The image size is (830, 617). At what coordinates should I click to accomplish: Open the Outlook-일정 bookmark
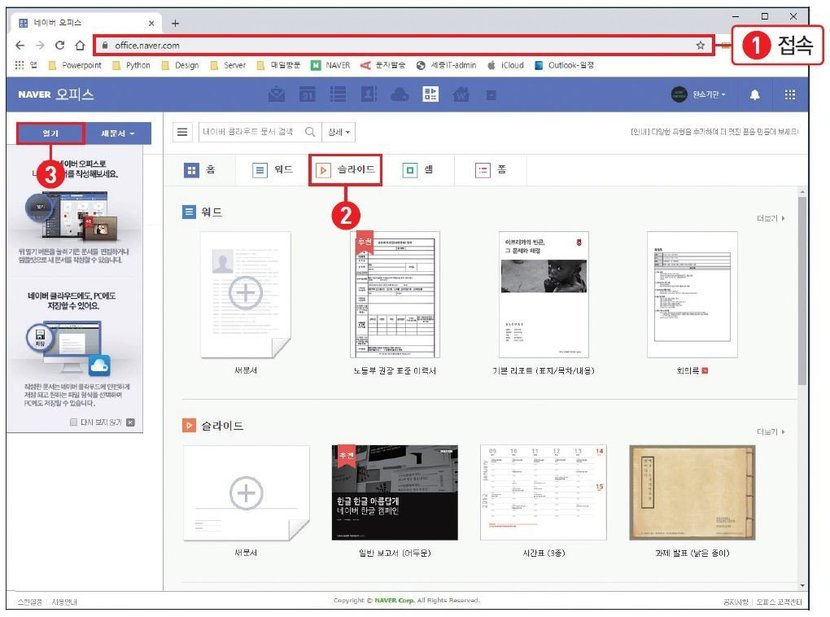coord(564,65)
